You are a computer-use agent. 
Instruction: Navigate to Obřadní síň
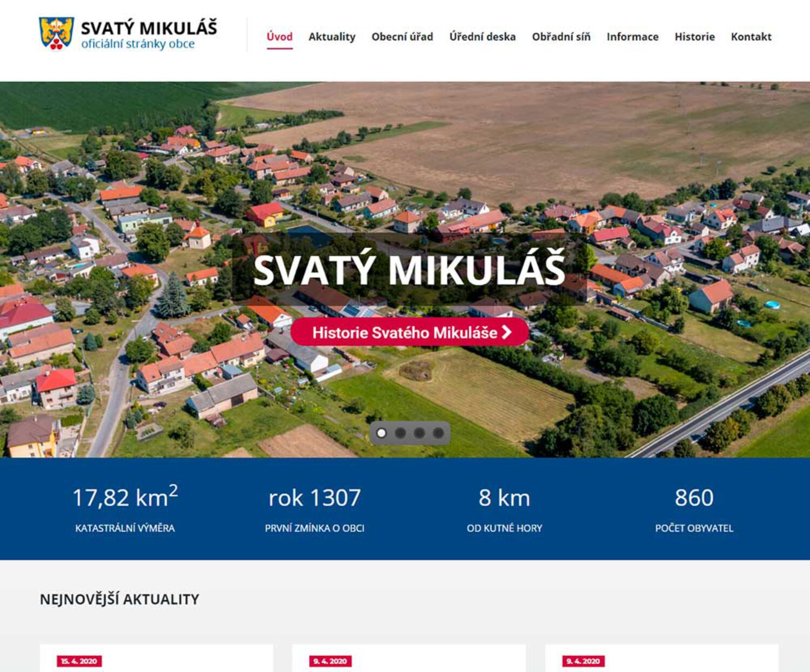[561, 37]
